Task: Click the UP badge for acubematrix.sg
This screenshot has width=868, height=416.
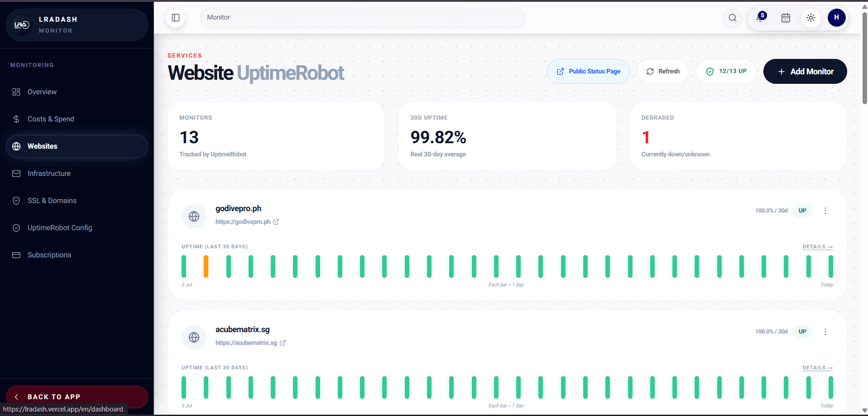Action: (x=802, y=332)
